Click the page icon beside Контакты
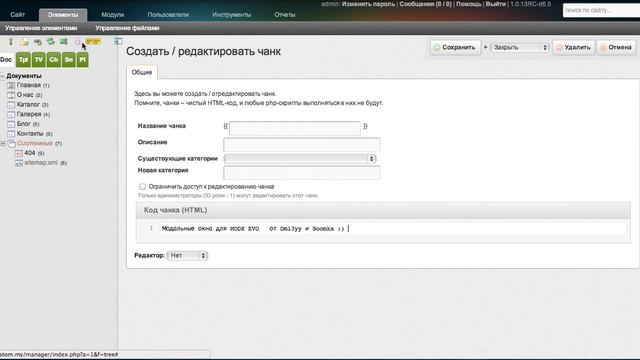 tap(11, 134)
